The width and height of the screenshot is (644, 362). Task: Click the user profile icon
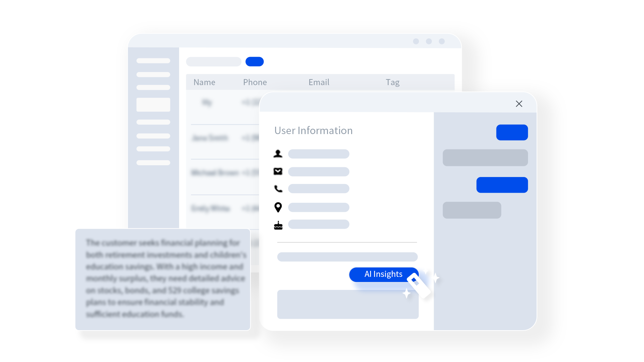point(277,154)
